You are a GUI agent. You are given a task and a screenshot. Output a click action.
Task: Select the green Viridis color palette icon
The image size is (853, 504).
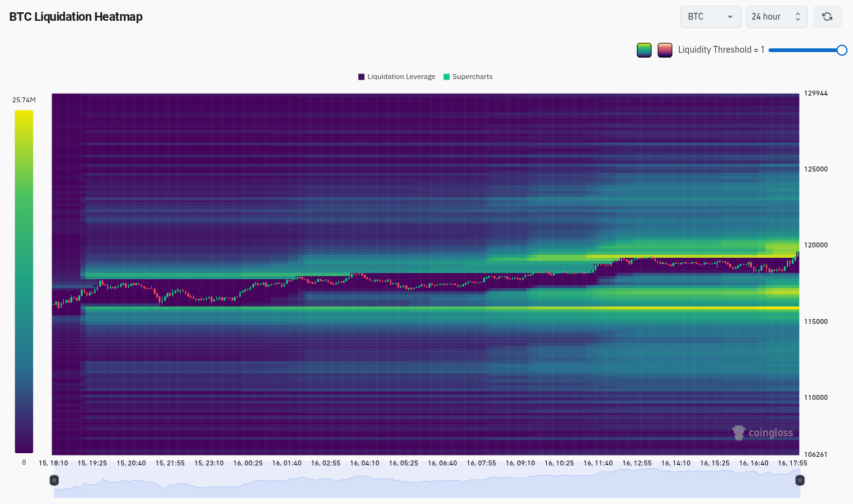pos(644,50)
